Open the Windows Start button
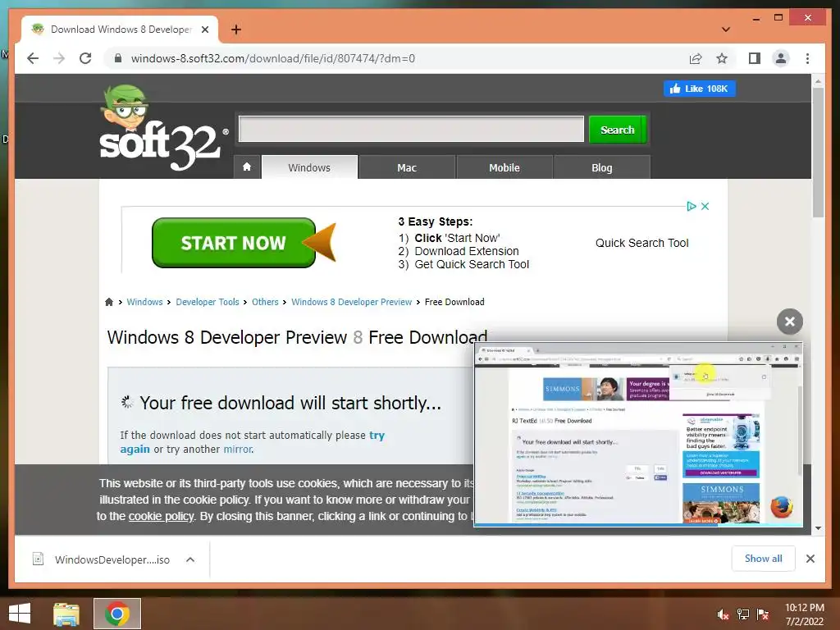 click(20, 614)
